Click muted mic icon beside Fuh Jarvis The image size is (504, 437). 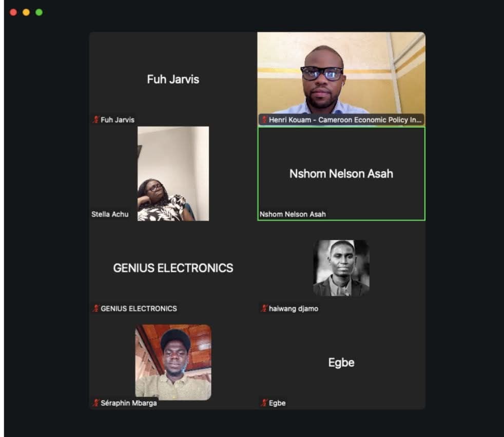click(96, 120)
